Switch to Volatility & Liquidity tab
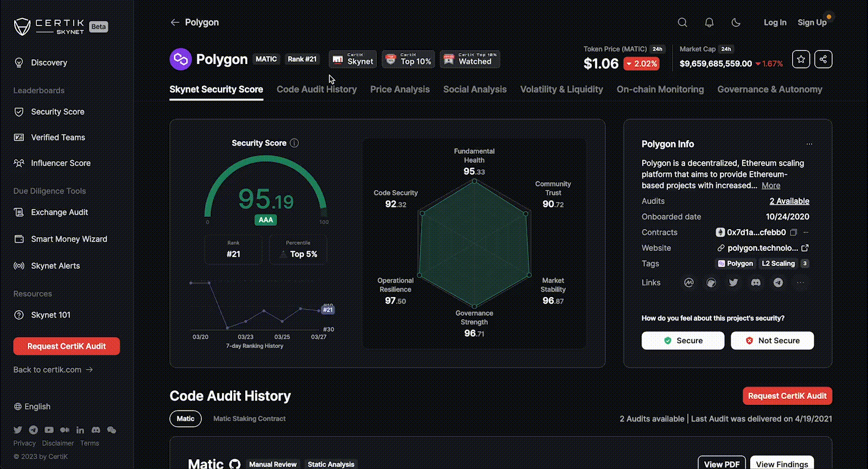Image resolution: width=868 pixels, height=469 pixels. coord(561,90)
